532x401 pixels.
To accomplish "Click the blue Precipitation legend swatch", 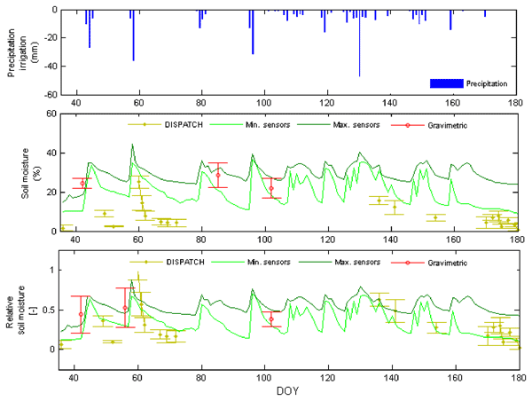I will 448,83.
